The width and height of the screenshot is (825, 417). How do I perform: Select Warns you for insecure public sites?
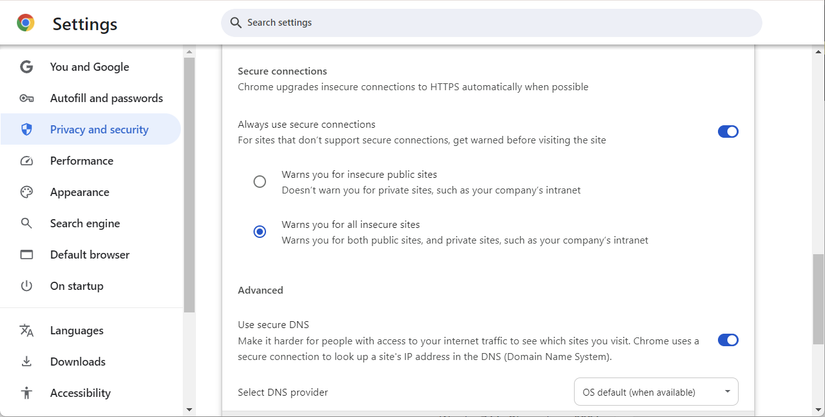(x=260, y=182)
